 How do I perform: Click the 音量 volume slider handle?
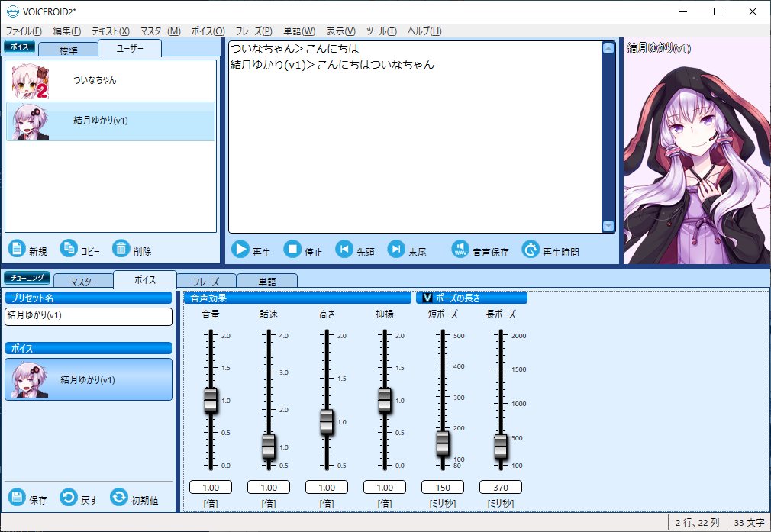(x=211, y=400)
